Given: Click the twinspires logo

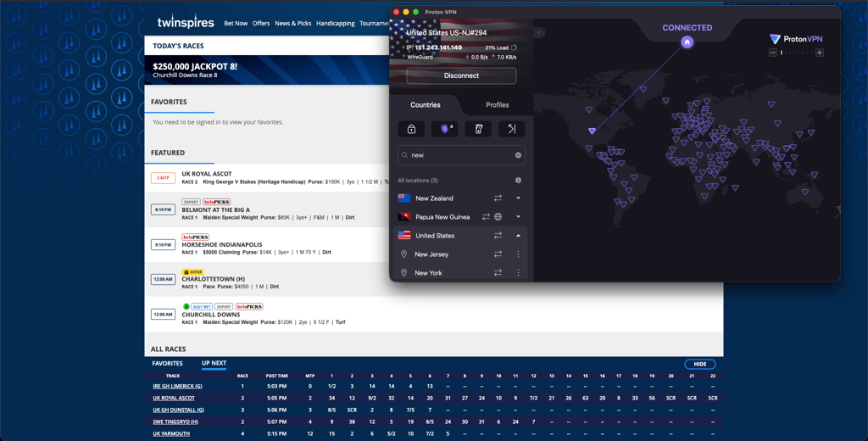Looking at the screenshot, I should pos(186,22).
